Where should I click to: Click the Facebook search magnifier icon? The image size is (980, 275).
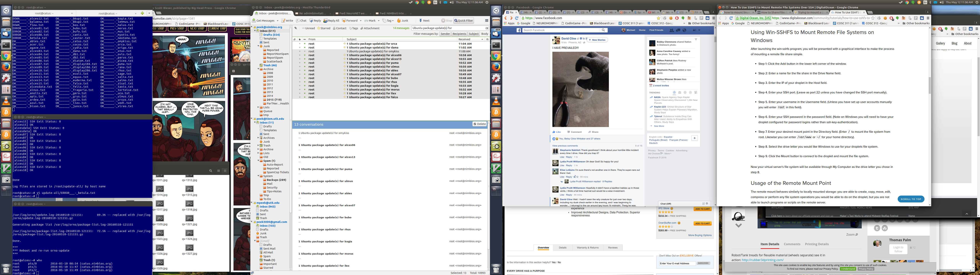[603, 30]
